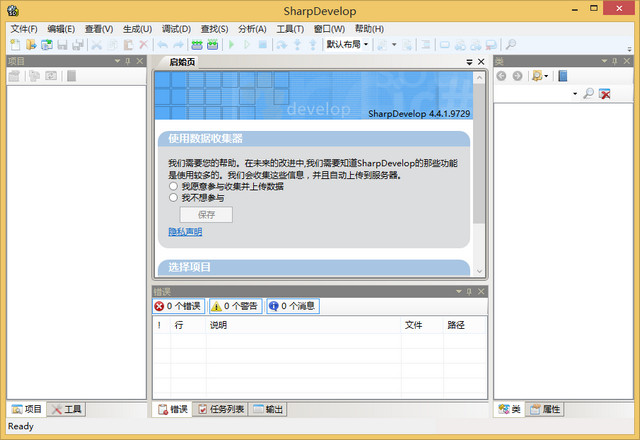Switch to the 工具 bottom tab
Viewport: 640px width, 440px height.
[67, 409]
